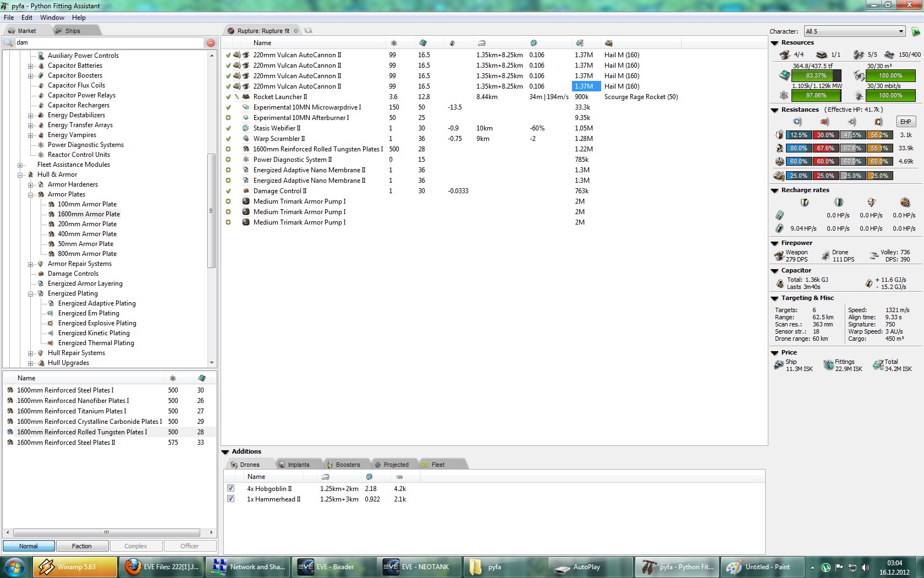
Task: Expand the Armor Hardeners tree node
Action: coord(31,185)
